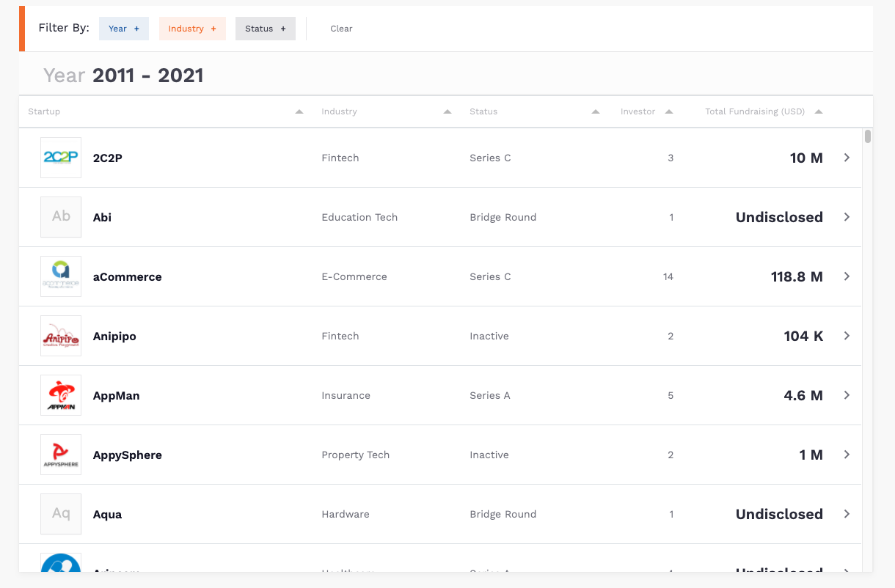Sort table by Status column arrow
This screenshot has height=588, width=895.
click(x=596, y=111)
